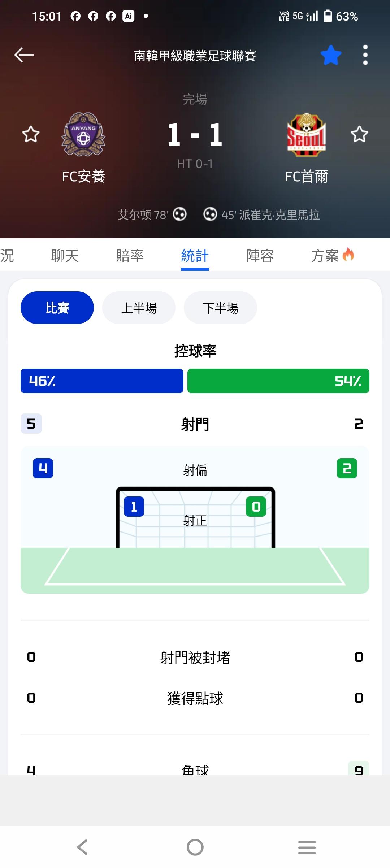This screenshot has width=390, height=868.
Task: Open the 陣容 lineup tab
Action: click(260, 256)
